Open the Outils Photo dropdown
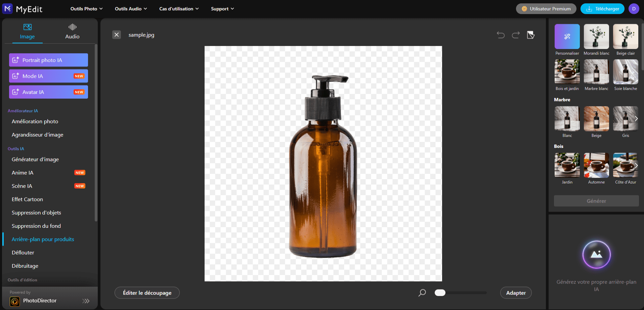 pos(86,9)
